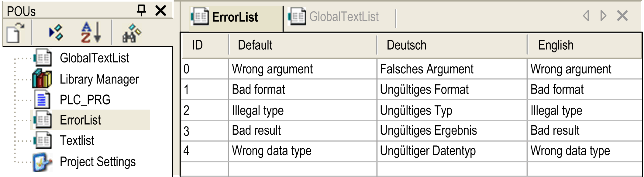This screenshot has width=644, height=177.
Task: Click the new POU document icon
Action: 15,33
